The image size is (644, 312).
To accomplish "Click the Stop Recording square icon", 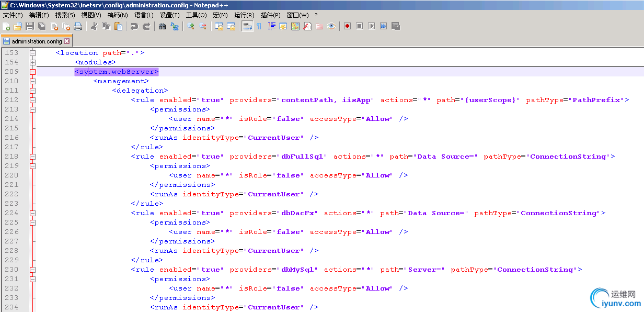I will click(360, 26).
